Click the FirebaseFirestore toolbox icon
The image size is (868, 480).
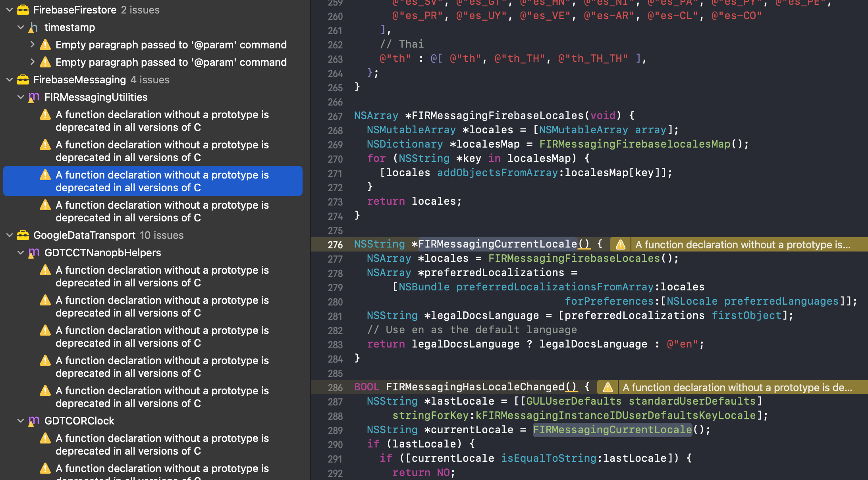click(x=23, y=10)
